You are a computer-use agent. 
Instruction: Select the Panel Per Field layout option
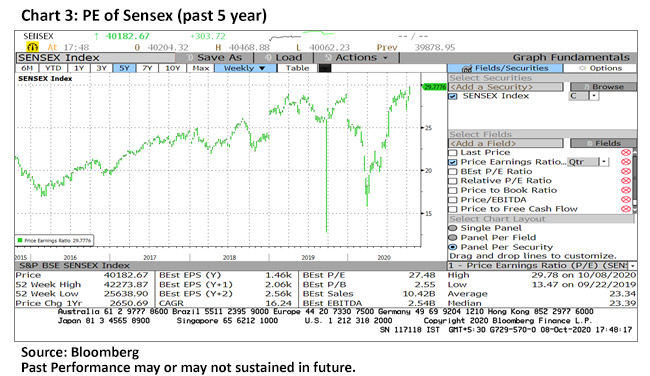tap(453, 238)
